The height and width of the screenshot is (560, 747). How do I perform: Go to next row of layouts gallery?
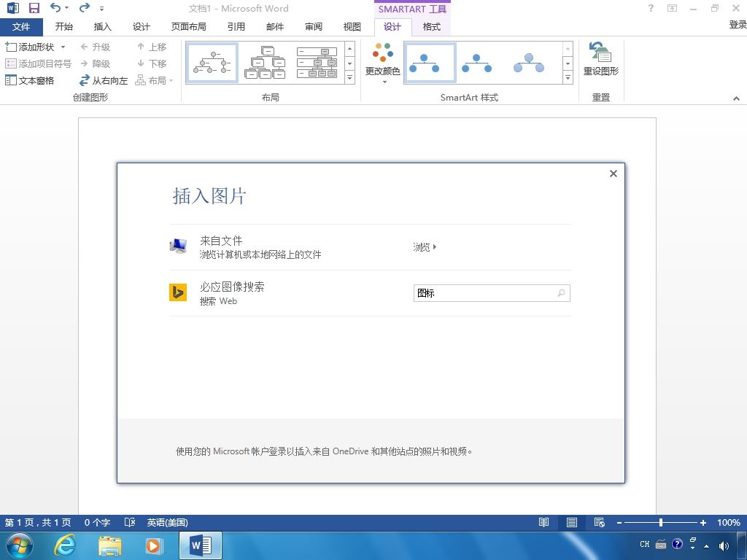click(x=349, y=63)
